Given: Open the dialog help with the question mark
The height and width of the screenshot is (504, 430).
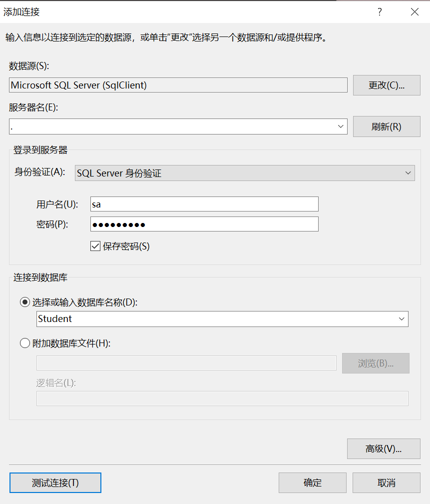Looking at the screenshot, I should [x=380, y=12].
